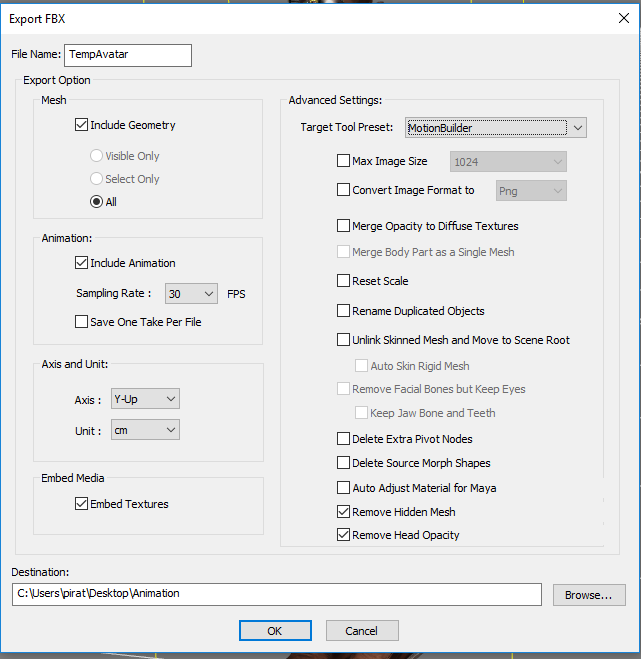Disable Embed Textures option
This screenshot has width=641, height=659.
pyautogui.click(x=81, y=503)
